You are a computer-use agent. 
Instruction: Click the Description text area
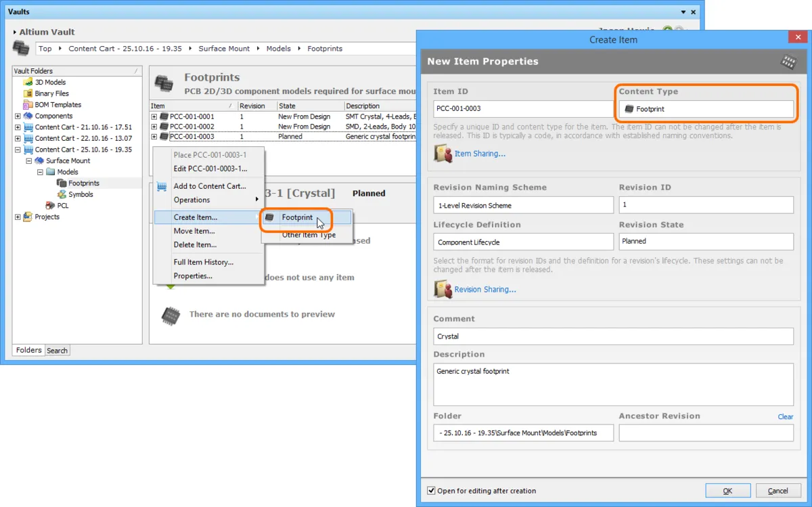pos(614,384)
